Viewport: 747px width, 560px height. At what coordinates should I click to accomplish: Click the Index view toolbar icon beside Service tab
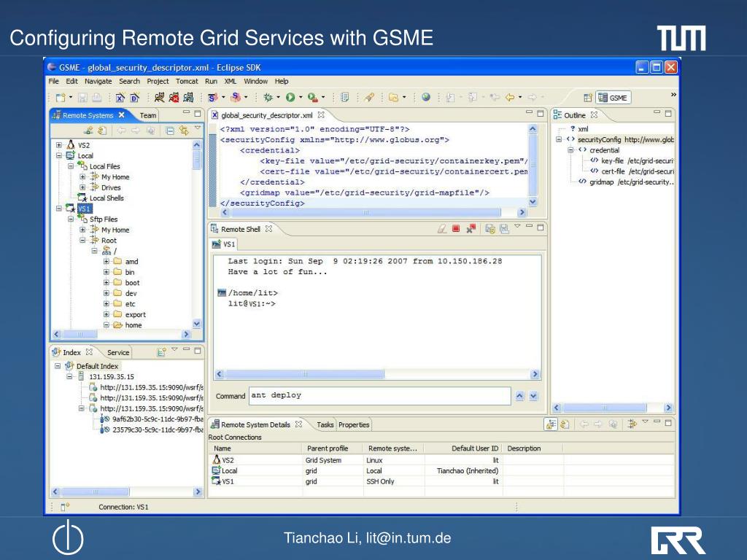[161, 352]
